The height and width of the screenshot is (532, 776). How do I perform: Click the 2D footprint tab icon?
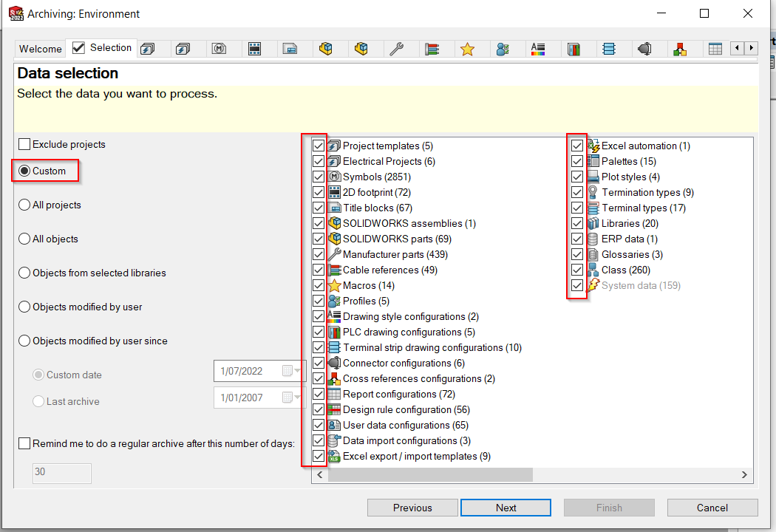[255, 49]
